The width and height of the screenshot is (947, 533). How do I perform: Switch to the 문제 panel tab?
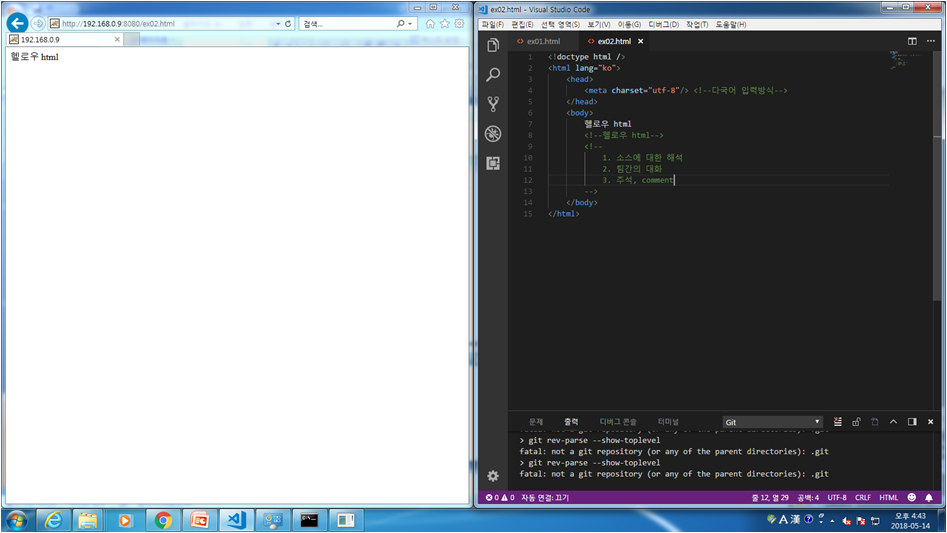click(x=536, y=422)
